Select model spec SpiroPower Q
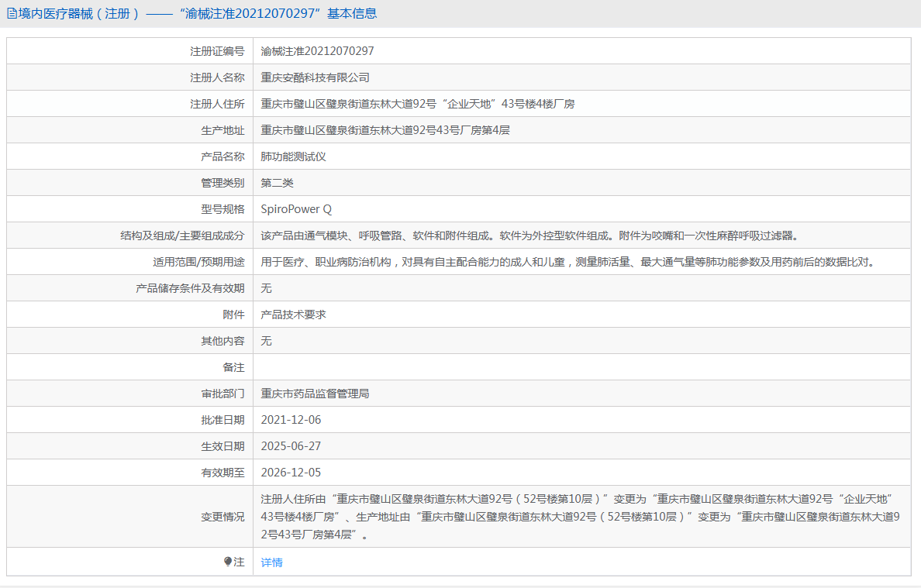921x588 pixels. point(296,209)
